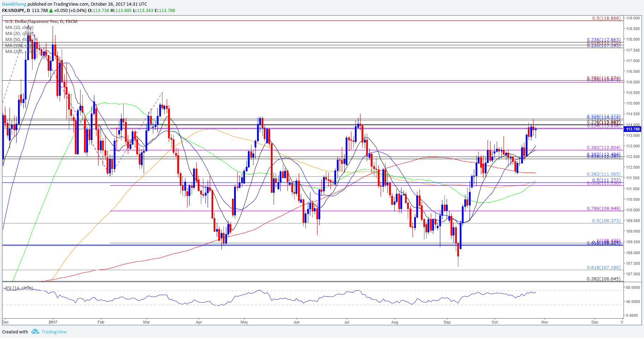Click the 0.236(117.863) Fibonacci level label
This screenshot has height=338, width=644.
pos(603,40)
